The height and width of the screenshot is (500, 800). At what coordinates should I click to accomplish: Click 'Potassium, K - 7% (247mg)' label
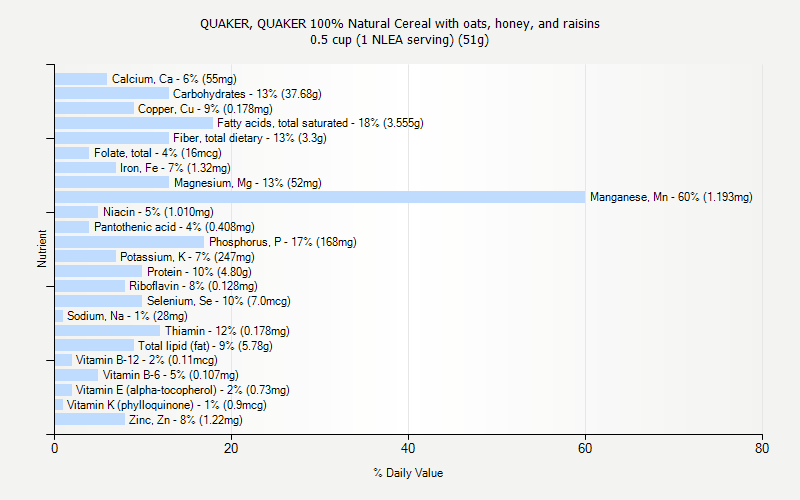pyautogui.click(x=187, y=257)
